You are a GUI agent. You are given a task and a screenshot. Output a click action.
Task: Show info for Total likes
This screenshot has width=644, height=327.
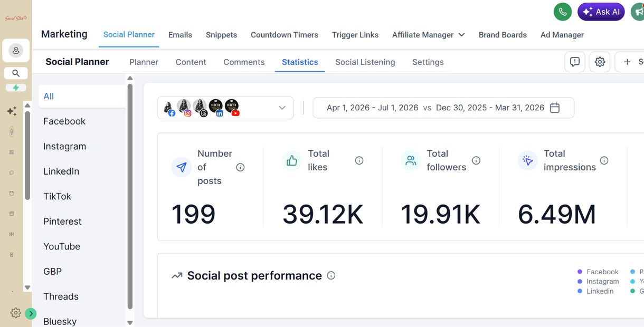pos(359,160)
